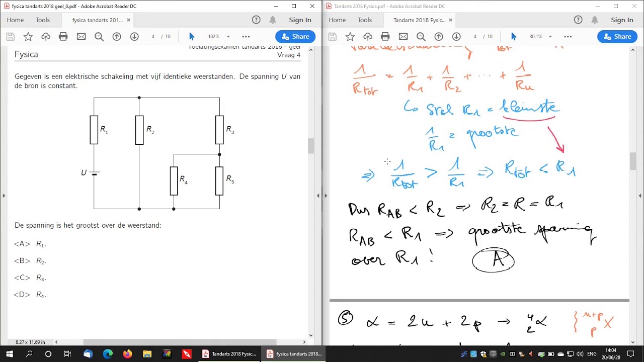The height and width of the screenshot is (362, 644).
Task: Windows taskbar search icon
Action: (x=29, y=354)
